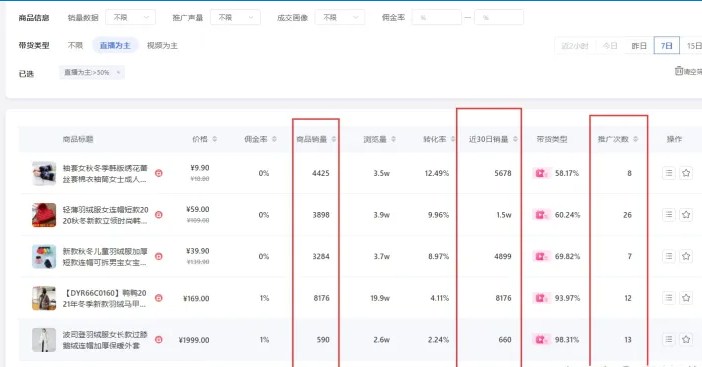Viewport: 702px width, 367px height.
Task: Star-favorite the 轻薄羽绒服女 product row
Action: point(686,215)
